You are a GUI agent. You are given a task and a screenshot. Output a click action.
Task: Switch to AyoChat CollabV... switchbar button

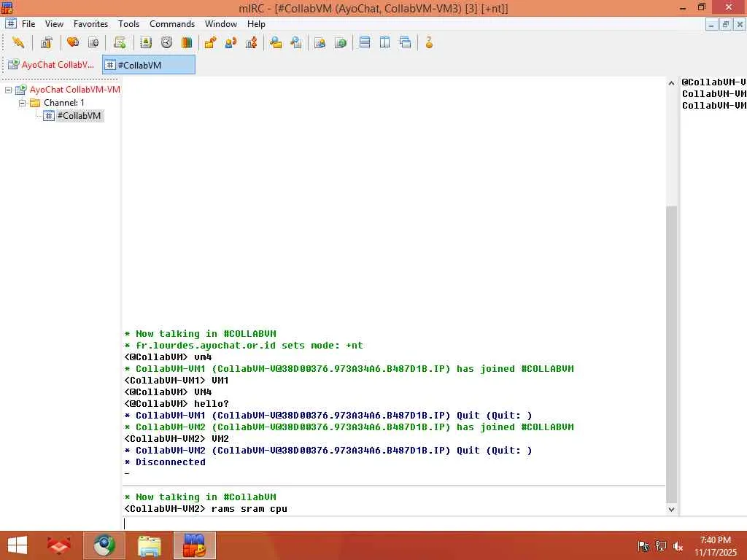point(52,65)
